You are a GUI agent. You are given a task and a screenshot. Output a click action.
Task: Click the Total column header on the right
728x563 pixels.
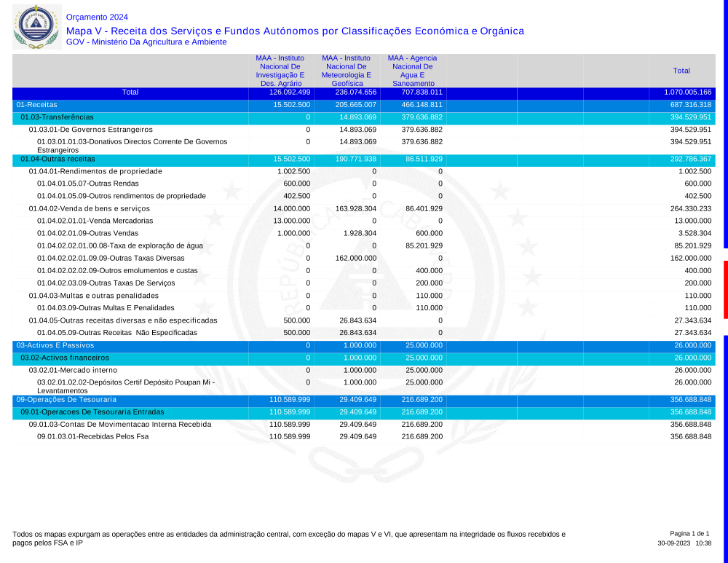coord(681,71)
